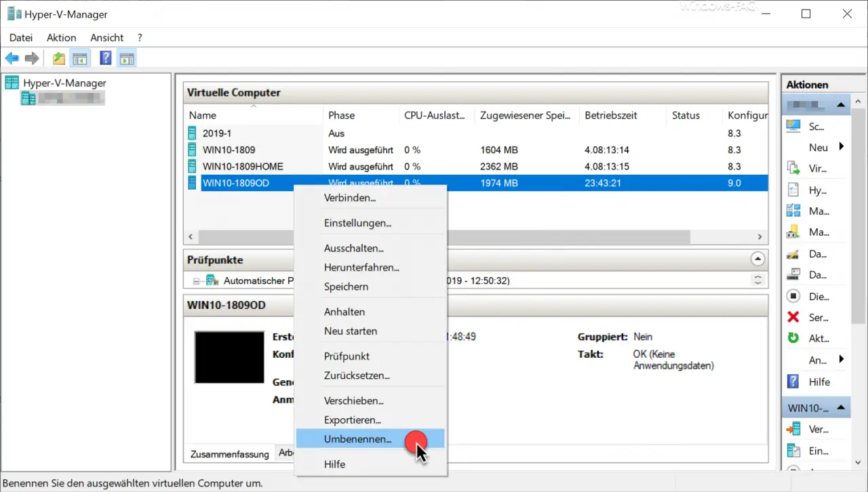This screenshot has height=492, width=868.
Task: Choose Anhalten from the context menu
Action: click(x=370, y=312)
